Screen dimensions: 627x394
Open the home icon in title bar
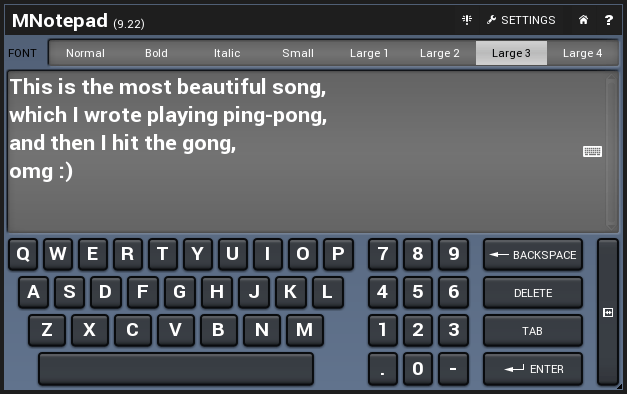[x=583, y=20]
